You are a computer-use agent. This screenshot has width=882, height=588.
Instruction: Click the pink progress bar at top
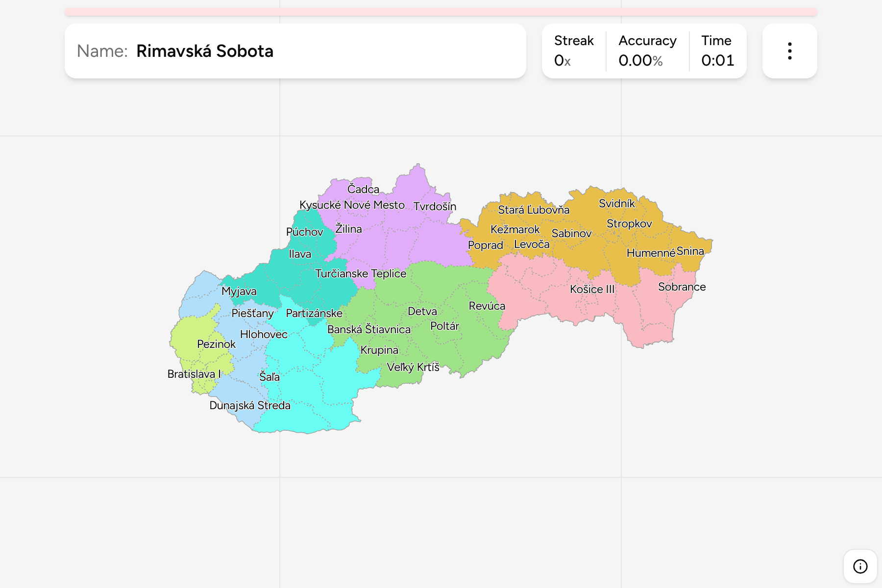tap(441, 12)
